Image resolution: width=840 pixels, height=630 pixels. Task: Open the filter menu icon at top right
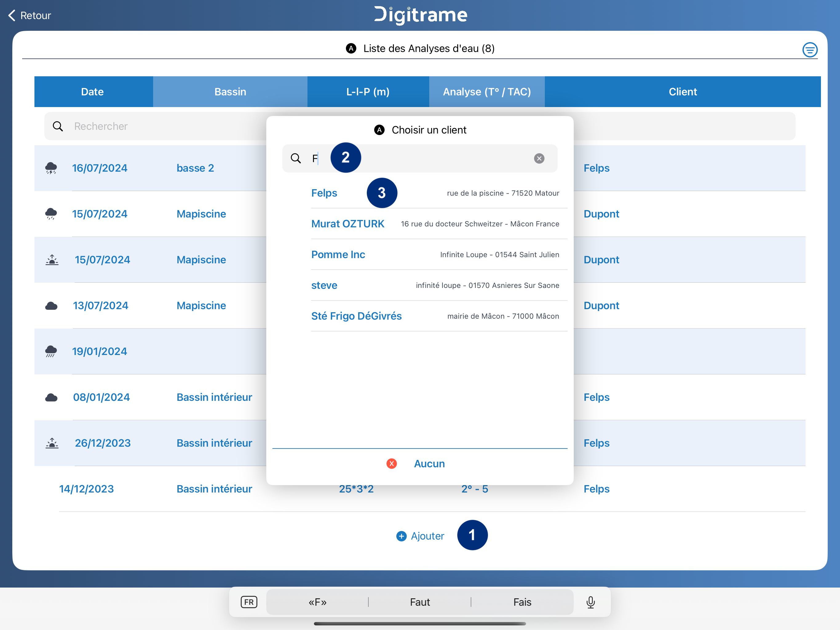[810, 50]
